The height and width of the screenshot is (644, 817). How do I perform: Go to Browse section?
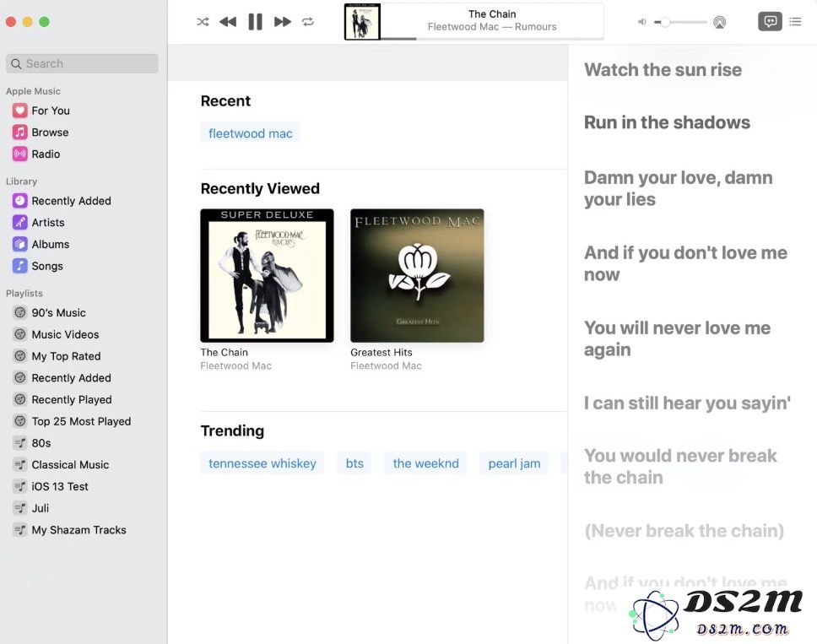(50, 133)
